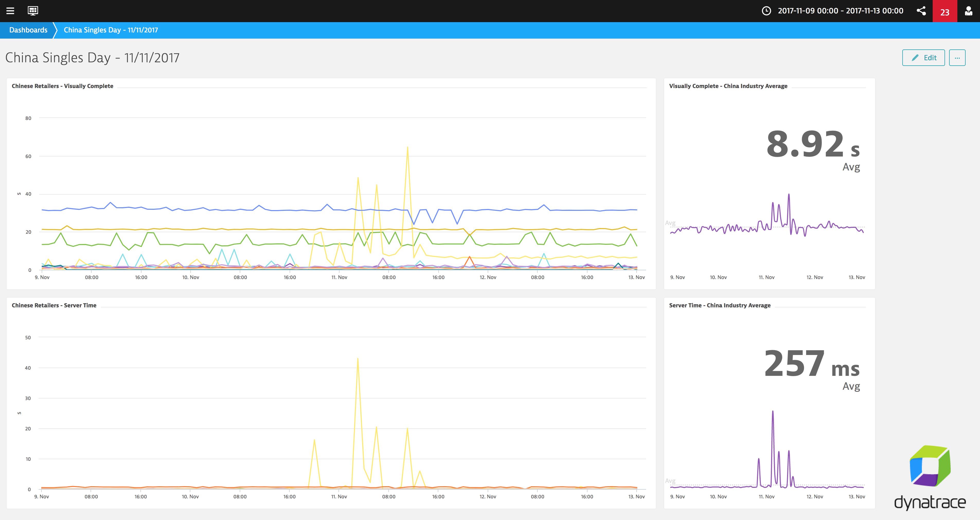
Task: Click the 257 ms average value
Action: tap(812, 363)
